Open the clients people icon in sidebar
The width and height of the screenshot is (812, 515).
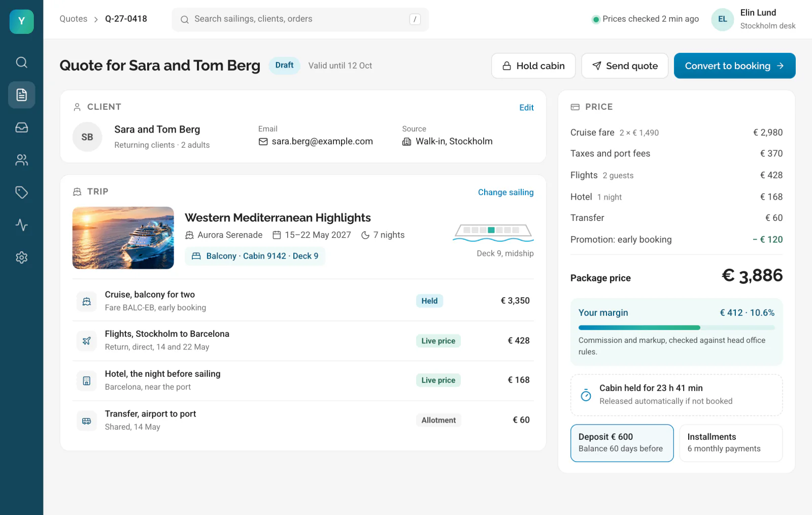pos(21,160)
